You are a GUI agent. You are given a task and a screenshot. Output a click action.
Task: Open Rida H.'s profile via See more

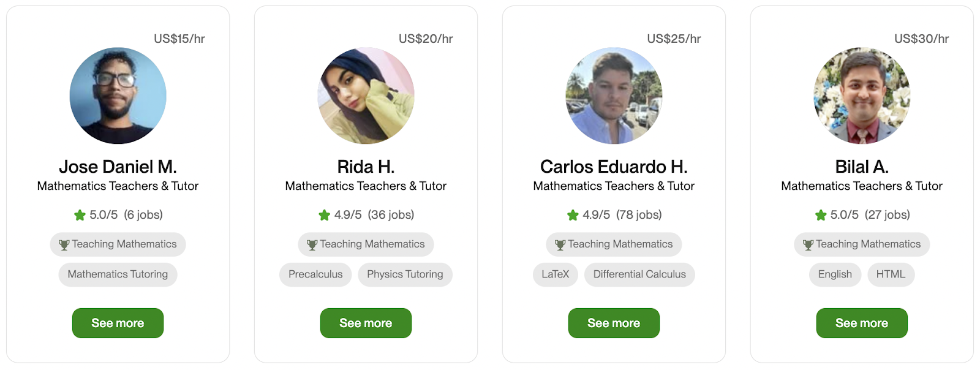(366, 323)
